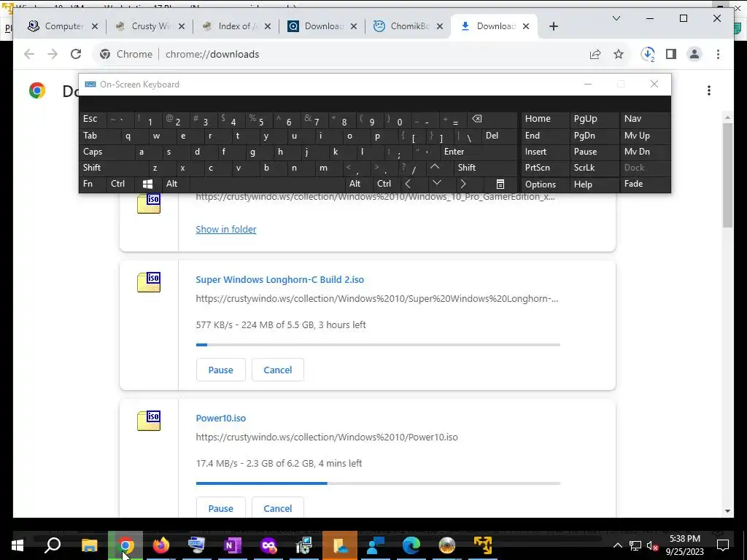Open the share page icon in address bar
Viewport: 747px width, 560px height.
(595, 54)
